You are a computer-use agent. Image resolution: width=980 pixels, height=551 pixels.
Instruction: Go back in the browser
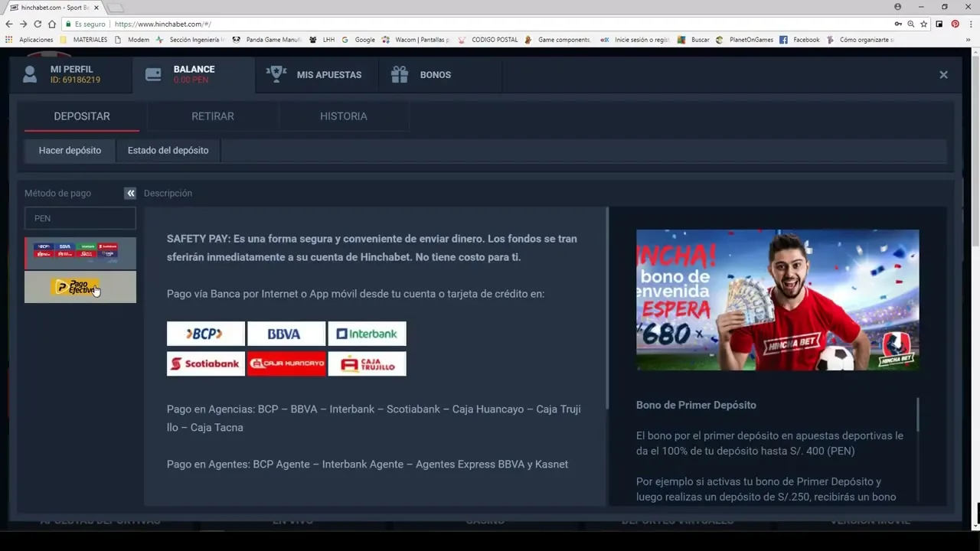9,24
